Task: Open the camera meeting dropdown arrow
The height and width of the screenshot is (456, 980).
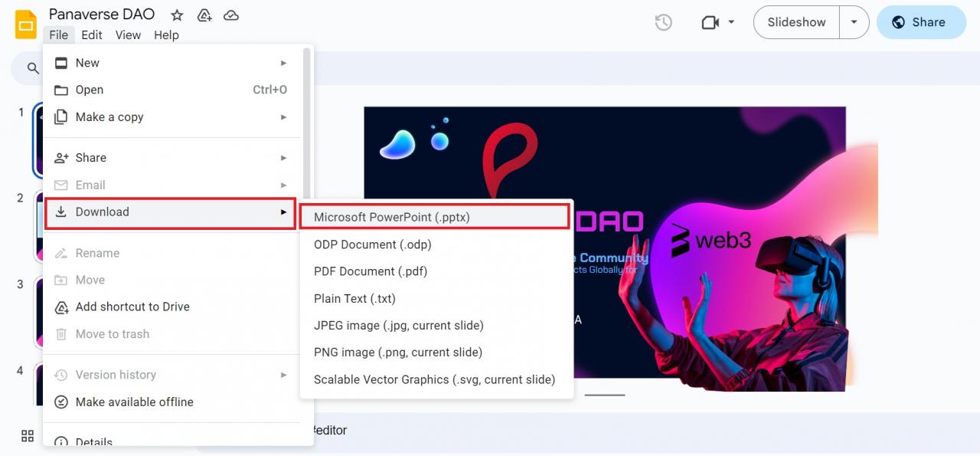Action: click(731, 22)
